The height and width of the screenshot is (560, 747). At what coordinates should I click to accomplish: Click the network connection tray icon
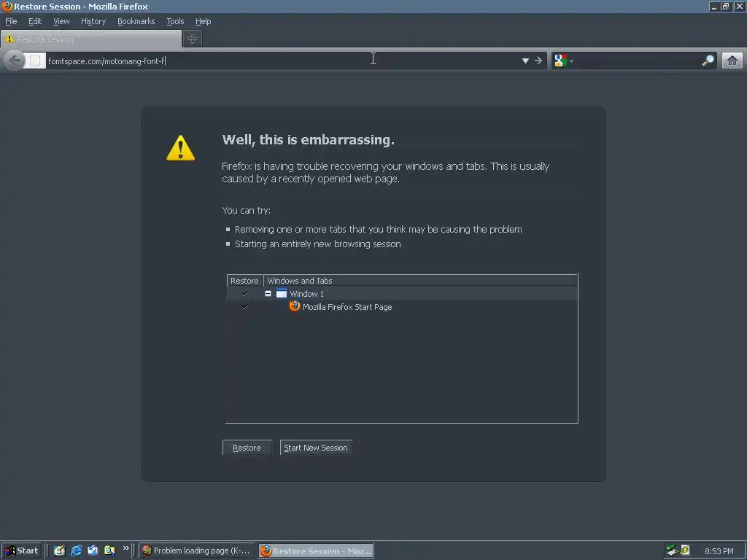672,551
